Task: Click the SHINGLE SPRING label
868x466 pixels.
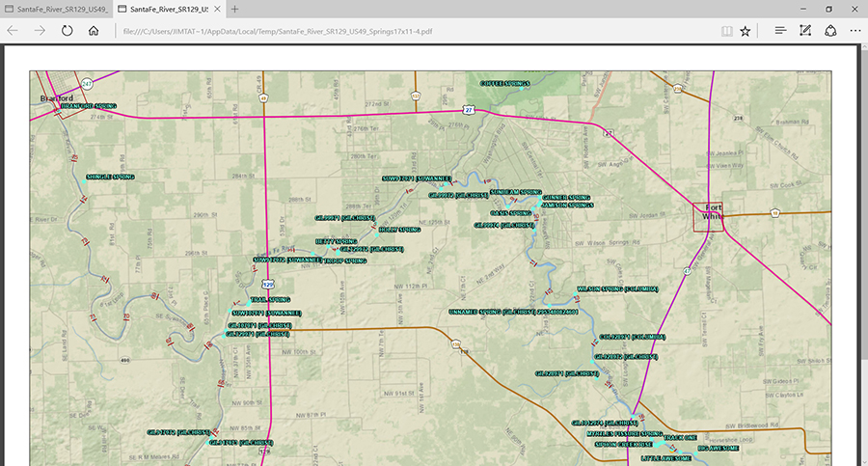Action: click(111, 178)
